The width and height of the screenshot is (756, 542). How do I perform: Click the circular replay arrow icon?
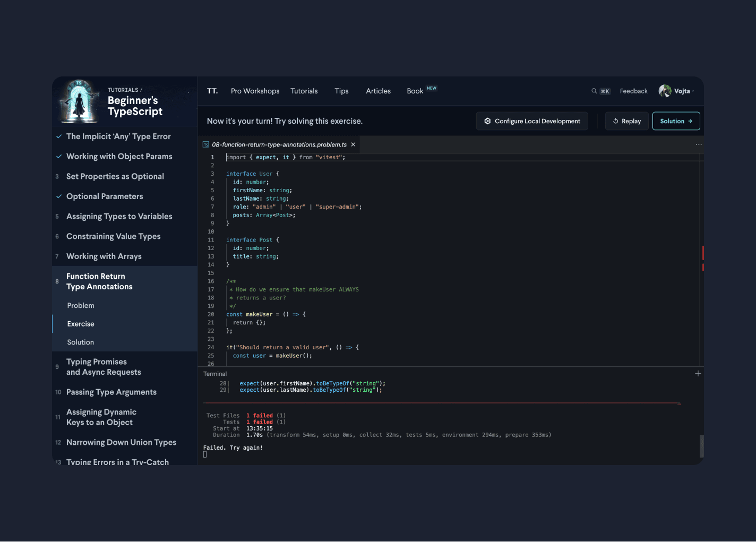(616, 121)
